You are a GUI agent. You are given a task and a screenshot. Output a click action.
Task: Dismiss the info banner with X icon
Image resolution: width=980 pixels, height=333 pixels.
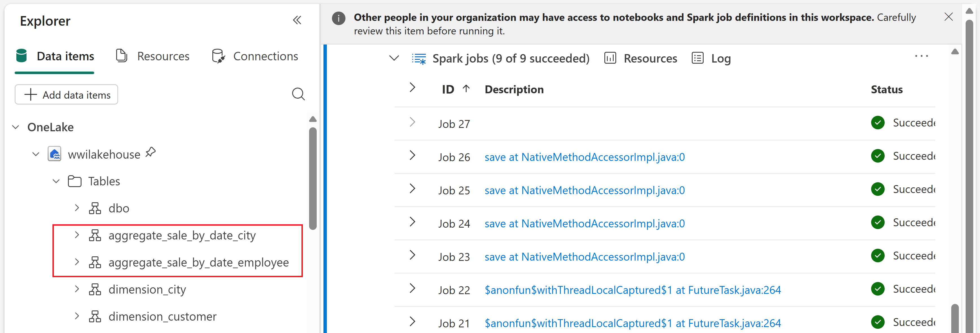(x=948, y=17)
